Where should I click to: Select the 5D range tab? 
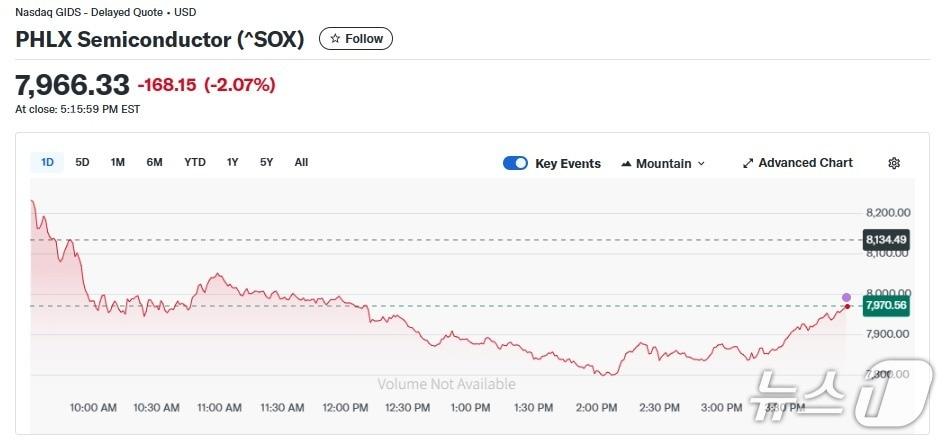coord(82,162)
